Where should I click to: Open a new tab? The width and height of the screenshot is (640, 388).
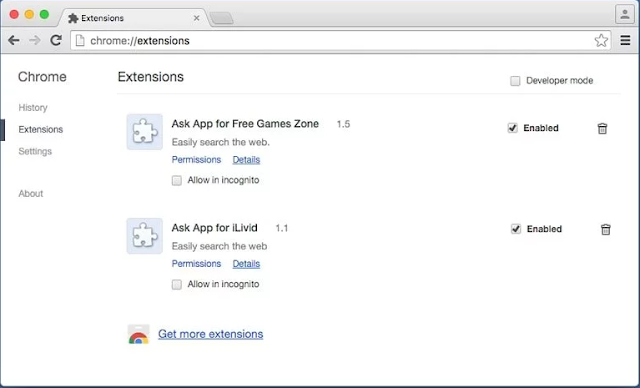221,18
